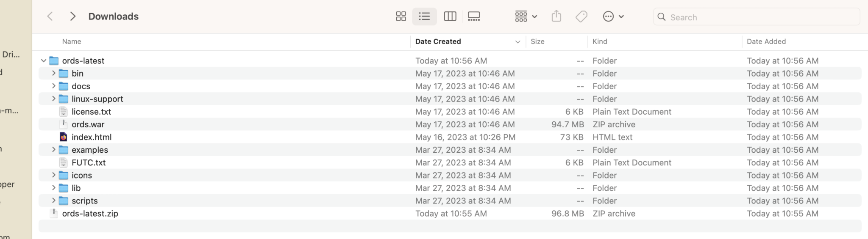Switch to column view
The image size is (868, 239).
point(450,16)
